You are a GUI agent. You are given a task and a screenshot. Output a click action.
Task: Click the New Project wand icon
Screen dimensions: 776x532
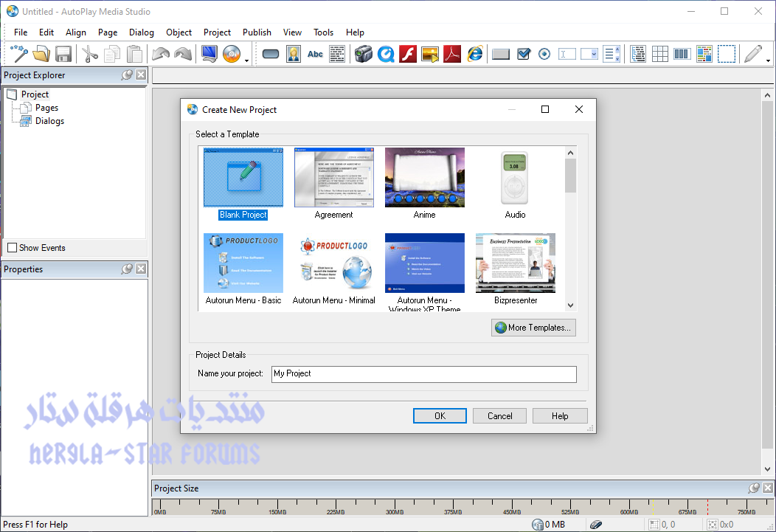[19, 53]
